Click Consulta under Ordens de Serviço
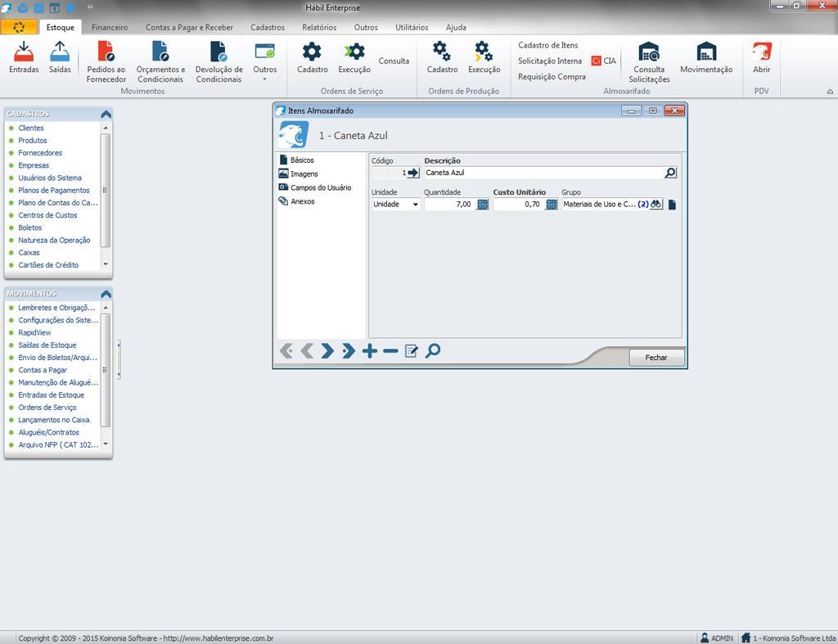This screenshot has width=838, height=644. (394, 61)
